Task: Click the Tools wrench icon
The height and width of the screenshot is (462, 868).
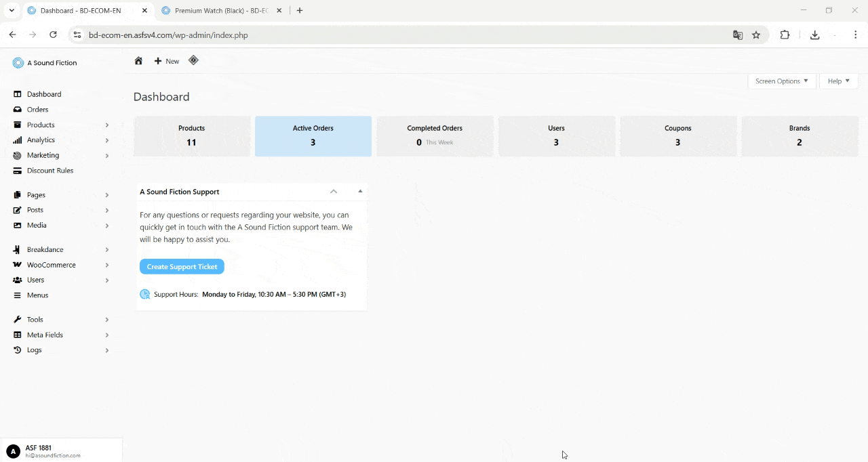Action: pos(18,320)
